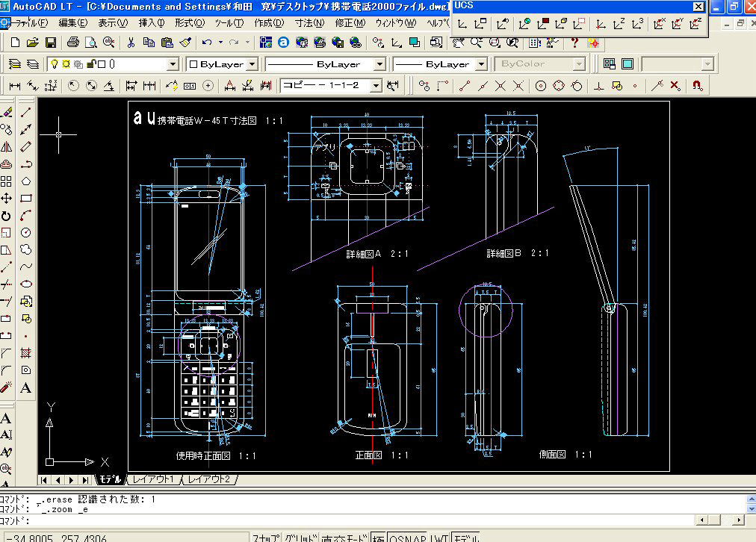
Task: Jump to the last layout tab with the arrow button
Action: [85, 480]
